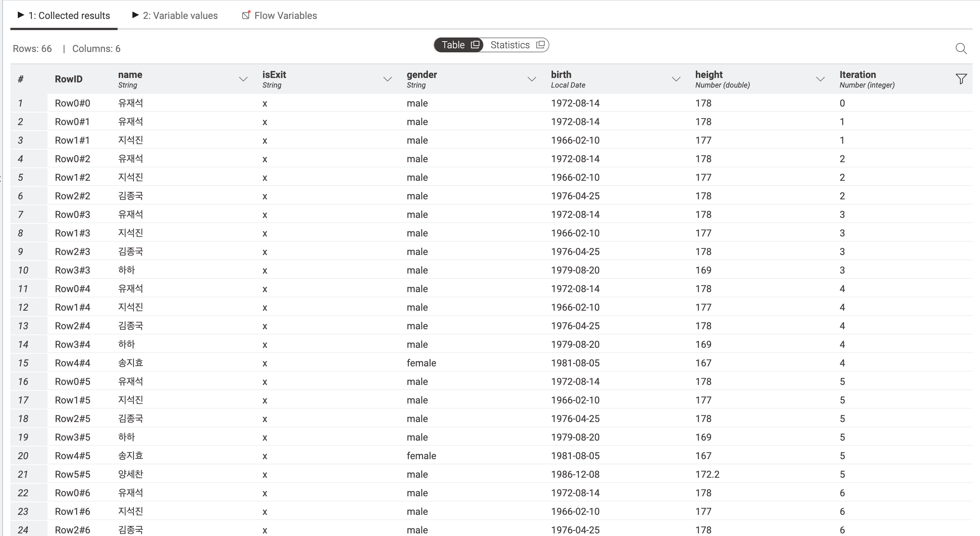Switch view to Statistics
The width and height of the screenshot is (980, 536).
point(510,45)
